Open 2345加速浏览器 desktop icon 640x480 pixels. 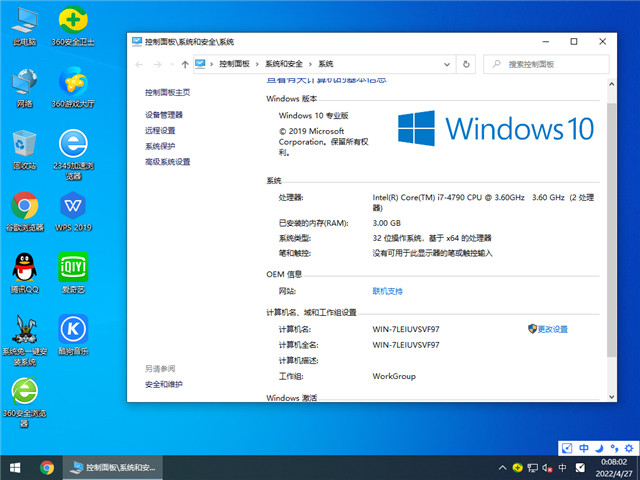pos(73,155)
